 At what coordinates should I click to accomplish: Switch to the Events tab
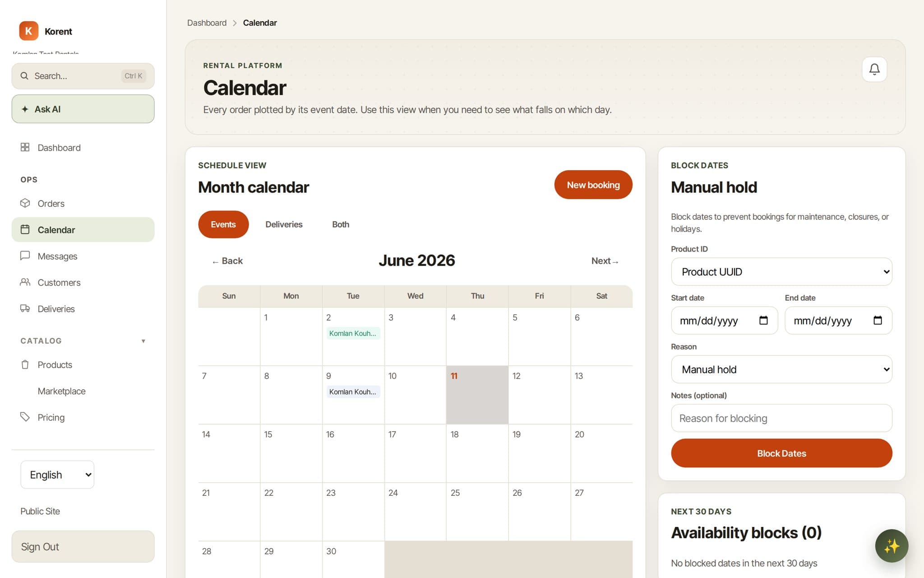(x=223, y=224)
